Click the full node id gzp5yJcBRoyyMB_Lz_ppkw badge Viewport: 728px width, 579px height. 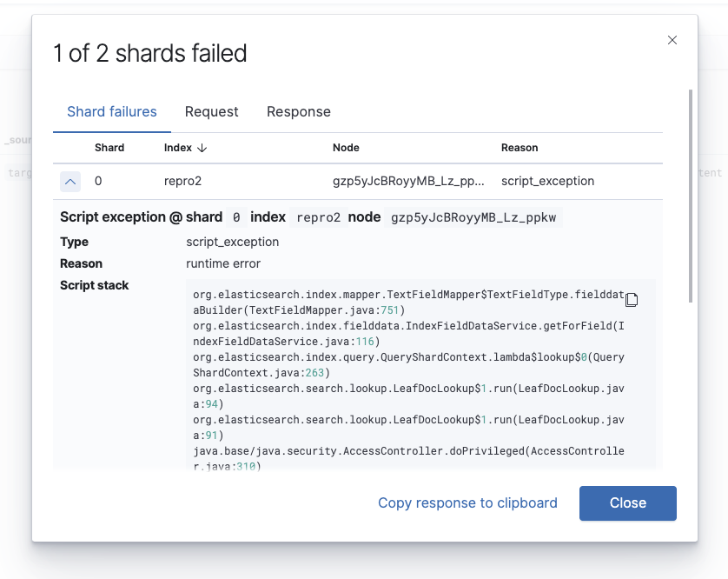[x=473, y=217]
